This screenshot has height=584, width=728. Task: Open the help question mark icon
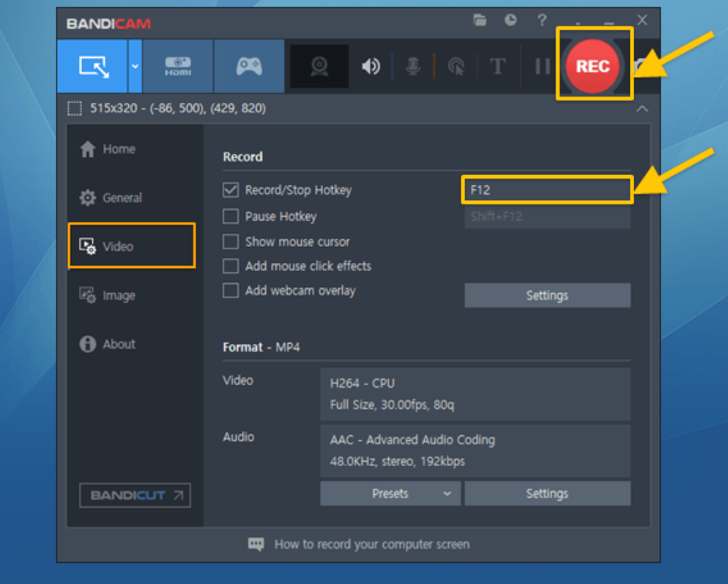click(x=541, y=20)
